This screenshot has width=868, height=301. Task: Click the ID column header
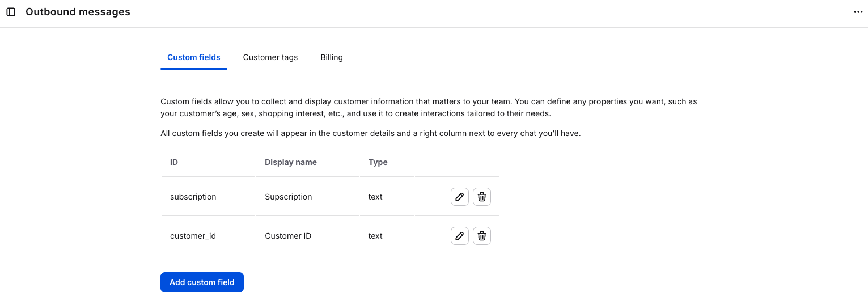tap(174, 162)
